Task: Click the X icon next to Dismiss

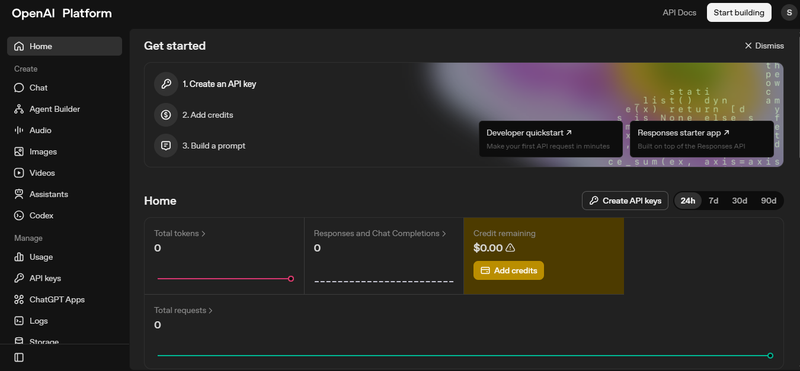Action: pos(748,46)
